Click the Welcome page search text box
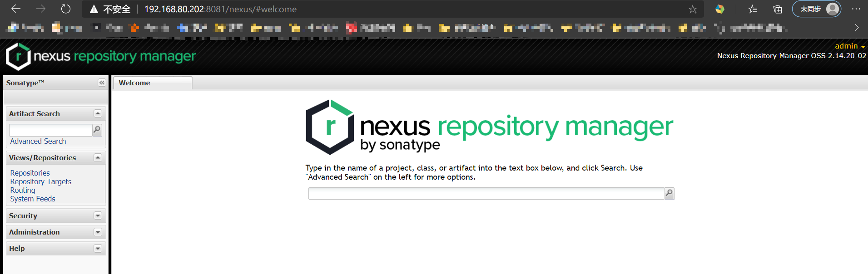Screen dimensions: 868x274 coord(486,194)
